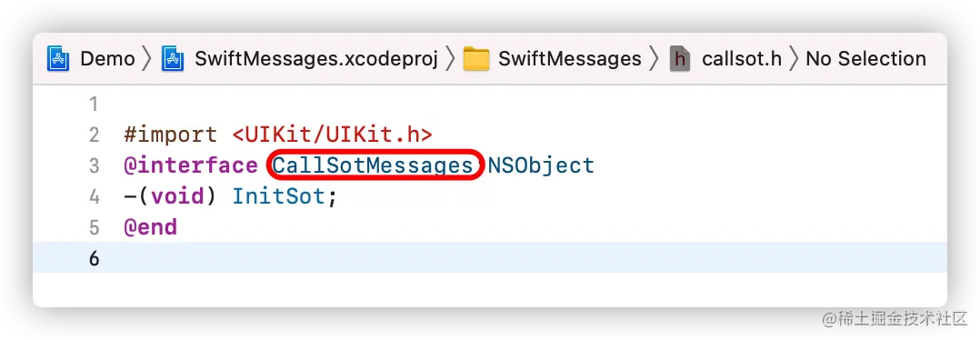Click line number 6 in the gutter
Screen dimensions: 980x340
(94, 257)
